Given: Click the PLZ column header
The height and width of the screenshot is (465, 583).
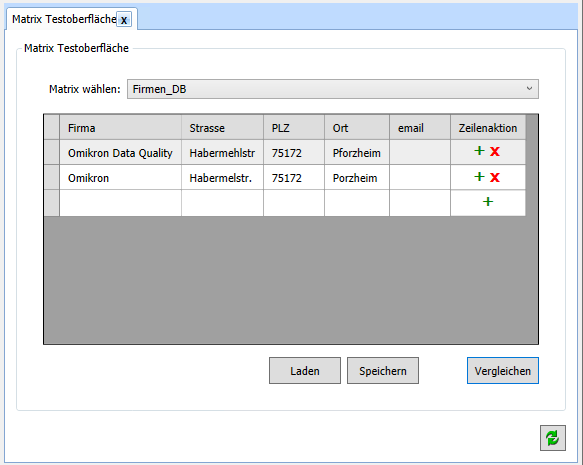Looking at the screenshot, I should pos(294,128).
